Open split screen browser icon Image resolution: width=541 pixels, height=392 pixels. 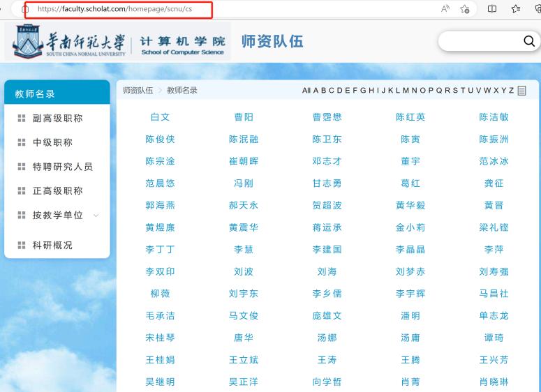(x=491, y=9)
